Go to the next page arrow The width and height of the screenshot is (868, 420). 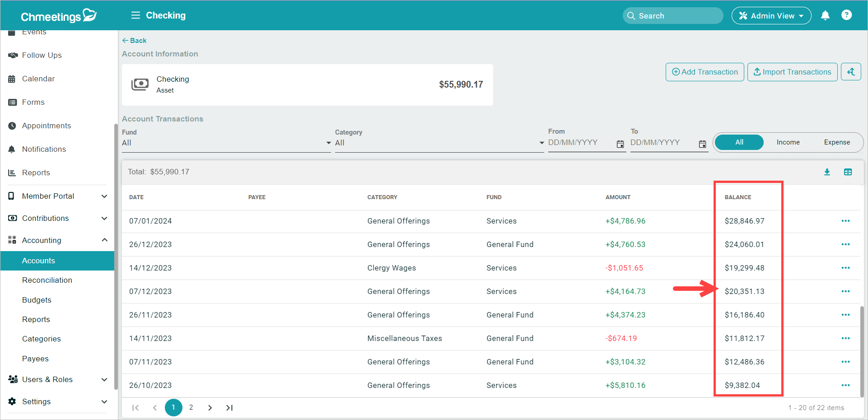pyautogui.click(x=210, y=408)
